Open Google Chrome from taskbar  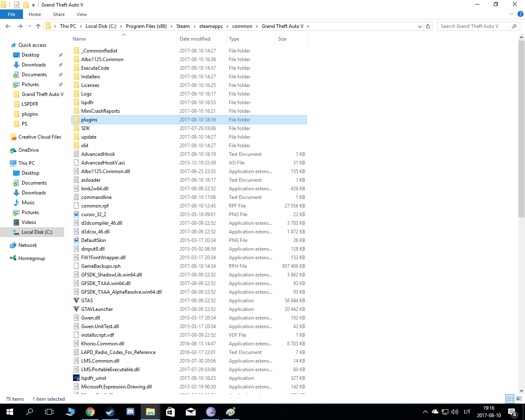90,412
